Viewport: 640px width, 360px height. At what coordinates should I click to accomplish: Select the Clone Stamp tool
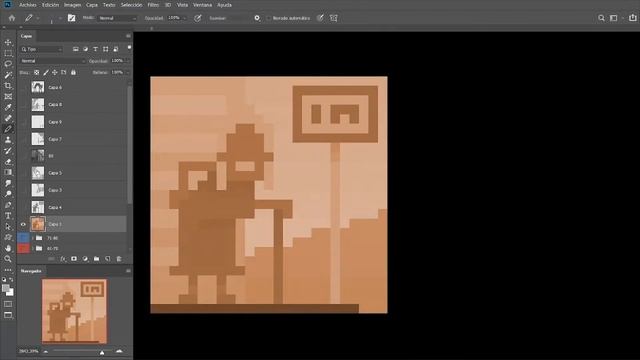(x=8, y=140)
